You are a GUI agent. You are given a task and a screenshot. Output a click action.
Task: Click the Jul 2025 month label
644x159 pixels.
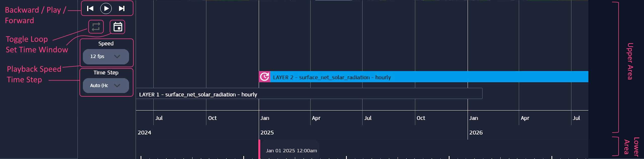368,118
